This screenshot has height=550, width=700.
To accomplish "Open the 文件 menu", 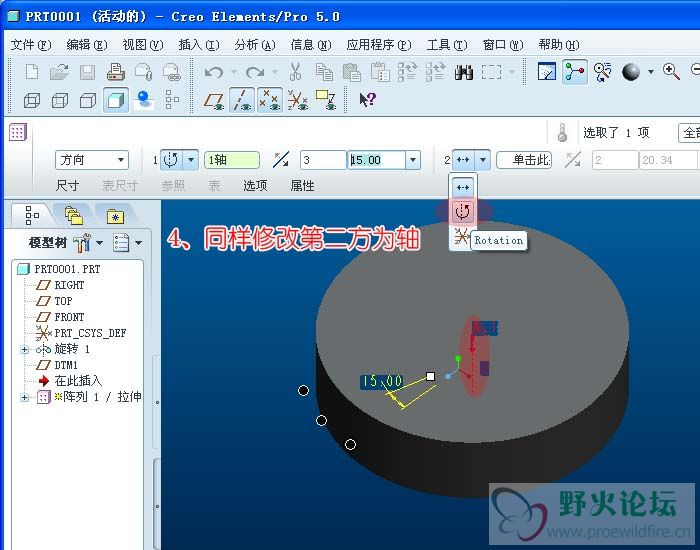I will tap(31, 45).
